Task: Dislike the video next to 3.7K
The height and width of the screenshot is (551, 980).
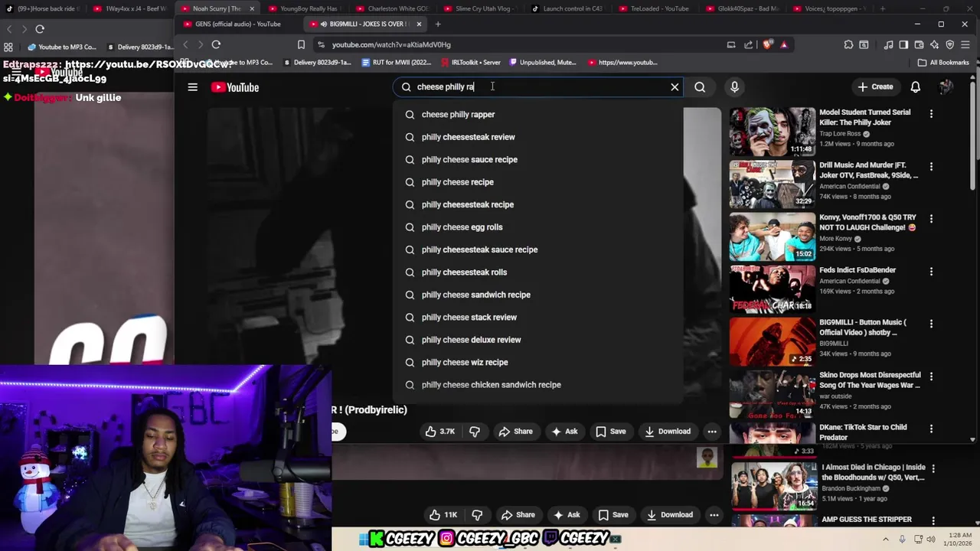Action: (475, 432)
